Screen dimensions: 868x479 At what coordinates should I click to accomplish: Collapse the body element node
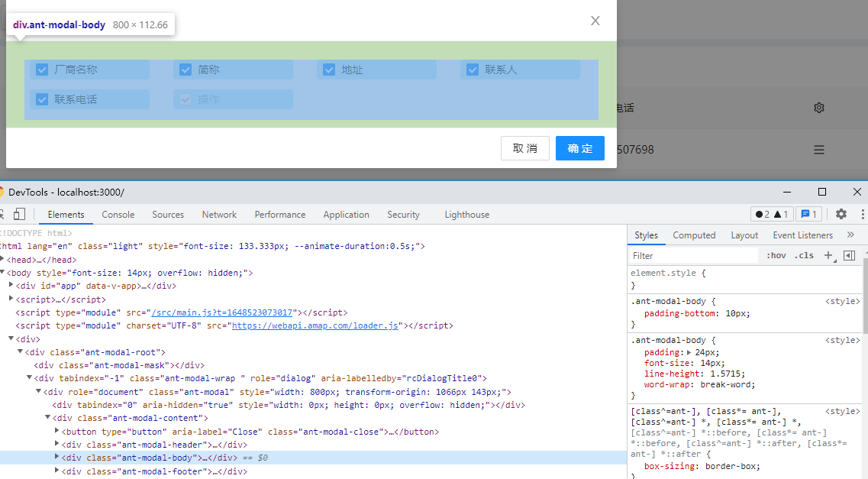(2, 273)
